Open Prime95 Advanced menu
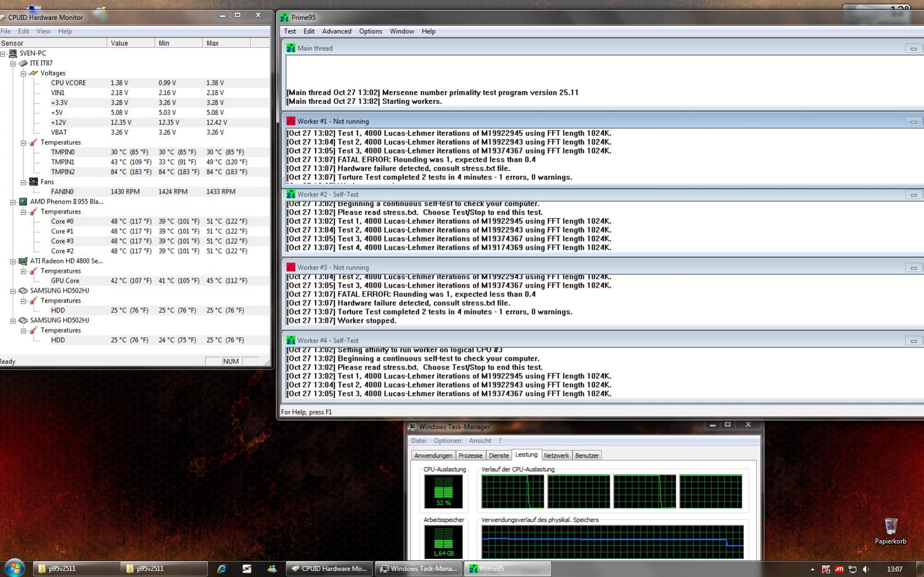 click(337, 31)
